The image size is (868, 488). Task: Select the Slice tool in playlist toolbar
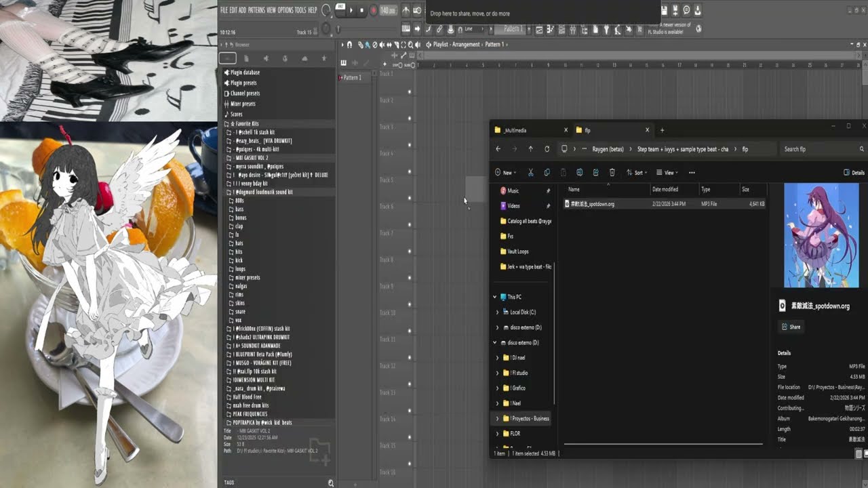pyautogui.click(x=396, y=45)
